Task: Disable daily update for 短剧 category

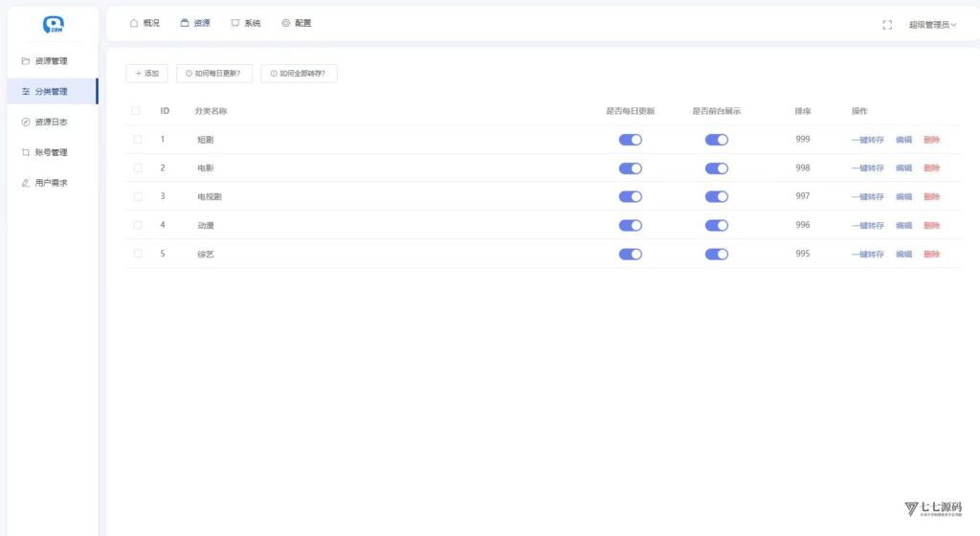Action: (630, 140)
